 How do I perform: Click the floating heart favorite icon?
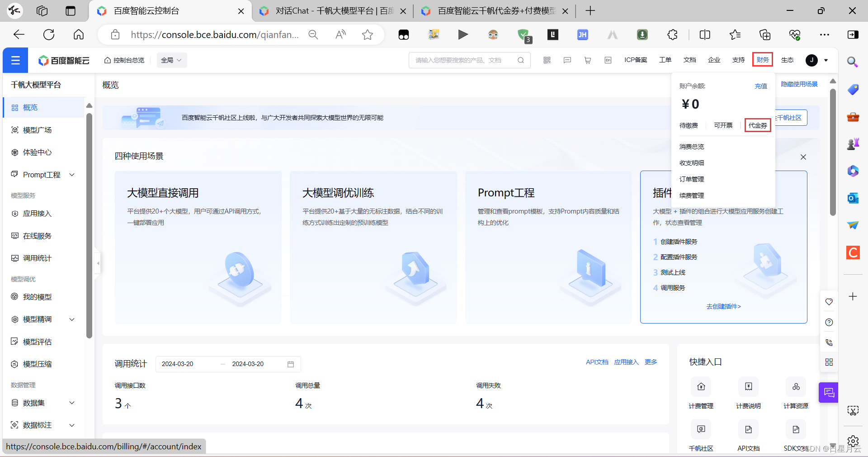pos(829,302)
